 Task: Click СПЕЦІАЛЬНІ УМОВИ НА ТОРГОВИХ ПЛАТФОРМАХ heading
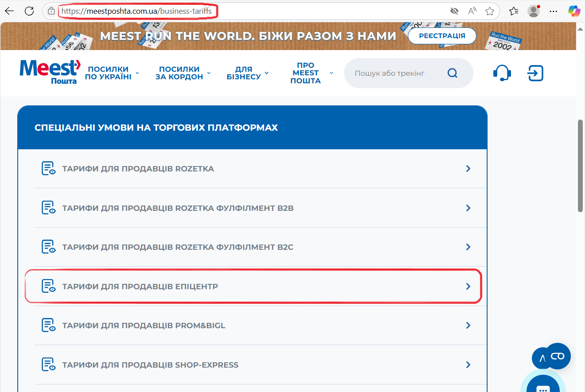click(x=156, y=128)
